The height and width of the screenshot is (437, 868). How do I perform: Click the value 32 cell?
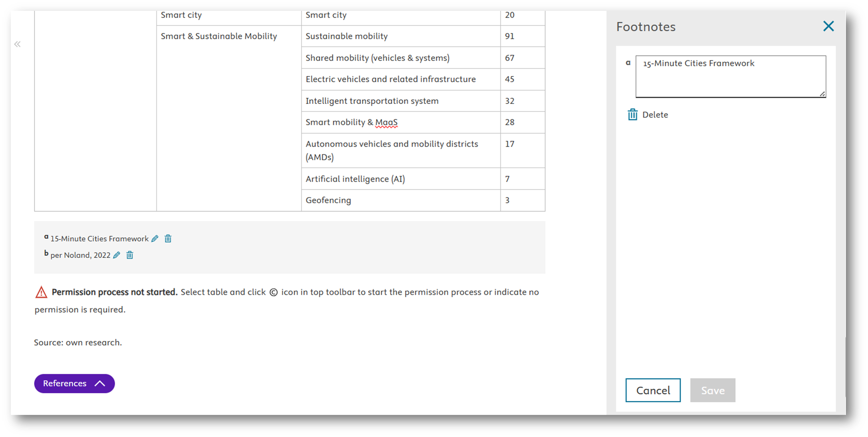pyautogui.click(x=522, y=101)
